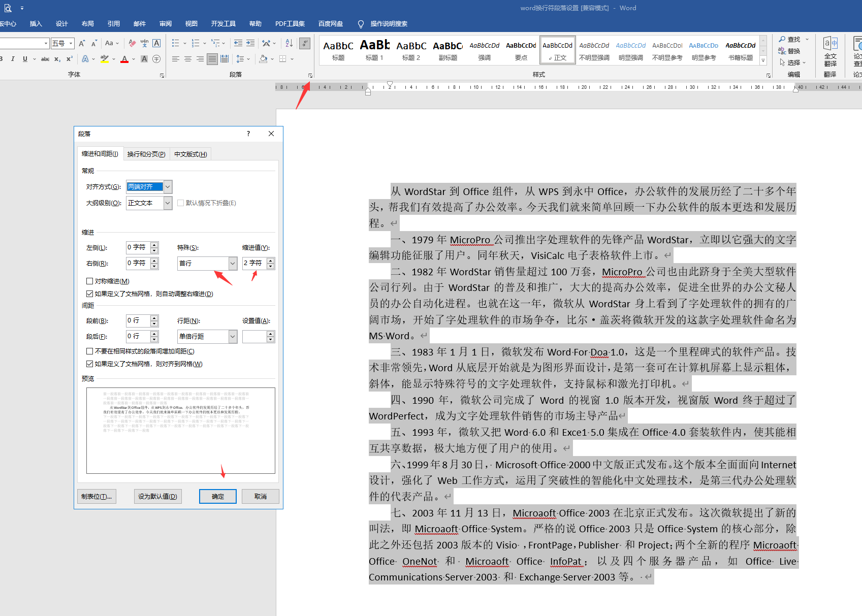The image size is (862, 616).
Task: Click 查找 find in editing group
Action: pyautogui.click(x=789, y=39)
